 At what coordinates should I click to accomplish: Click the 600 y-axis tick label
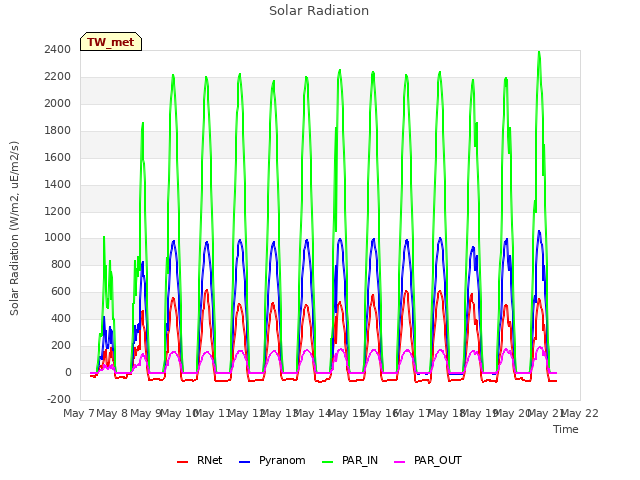61,291
